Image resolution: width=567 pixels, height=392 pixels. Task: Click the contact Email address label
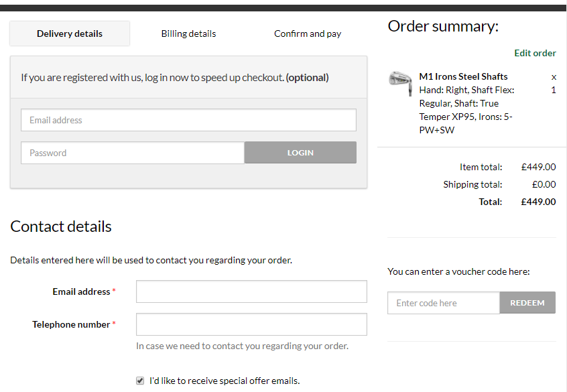pyautogui.click(x=81, y=291)
